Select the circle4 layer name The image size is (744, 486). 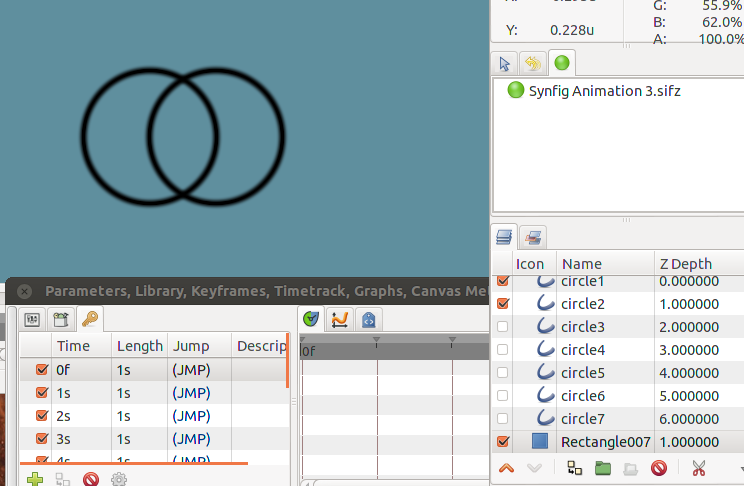coord(583,350)
